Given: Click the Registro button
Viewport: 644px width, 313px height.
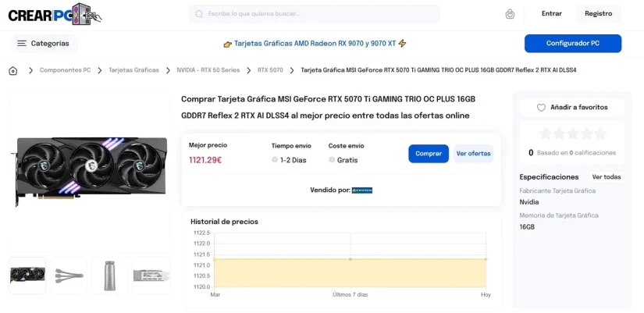Looking at the screenshot, I should [599, 13].
